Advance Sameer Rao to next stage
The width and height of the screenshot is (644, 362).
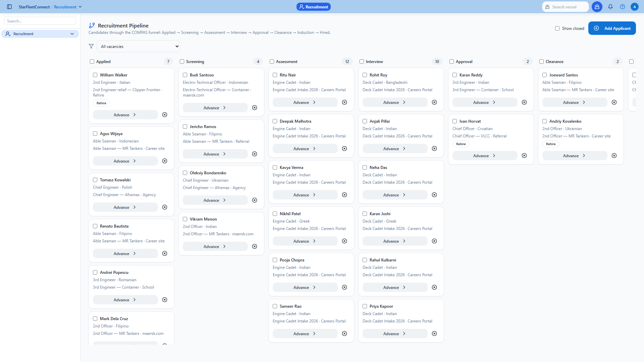[305, 334]
